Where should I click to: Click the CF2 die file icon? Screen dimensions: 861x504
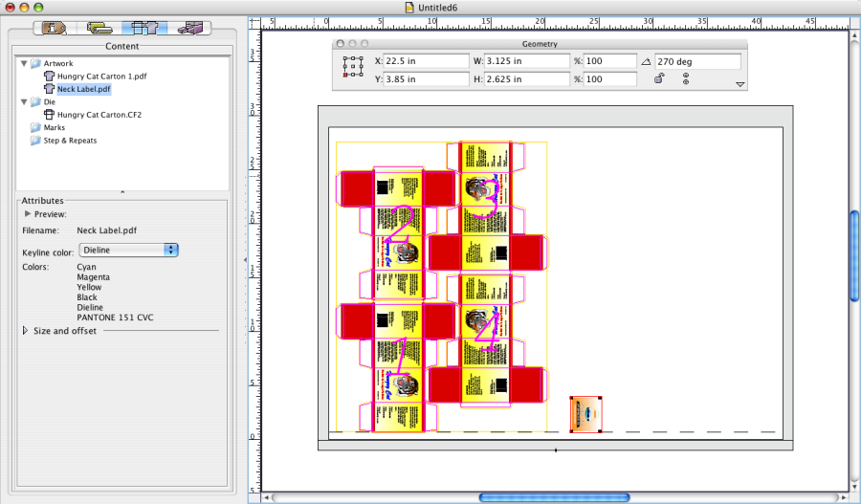tap(49, 114)
